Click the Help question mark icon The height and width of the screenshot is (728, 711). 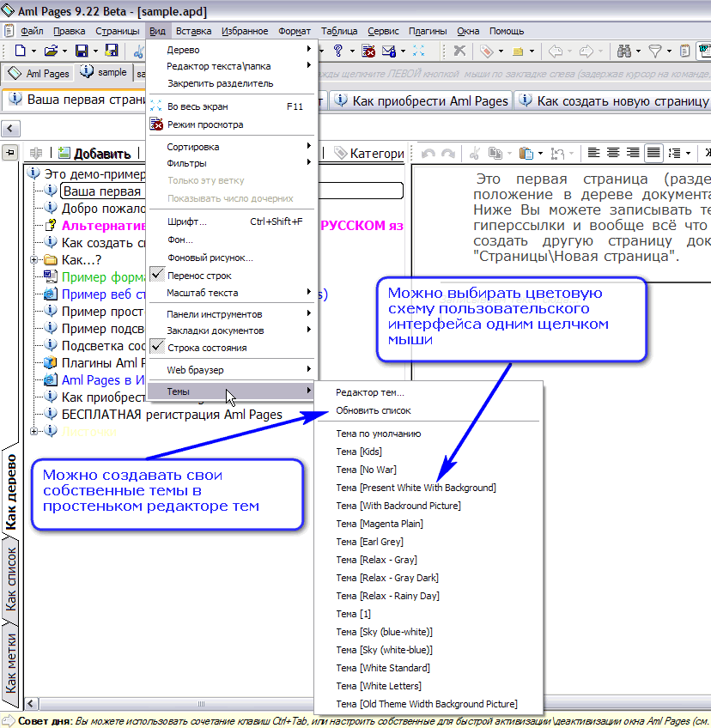click(x=338, y=51)
